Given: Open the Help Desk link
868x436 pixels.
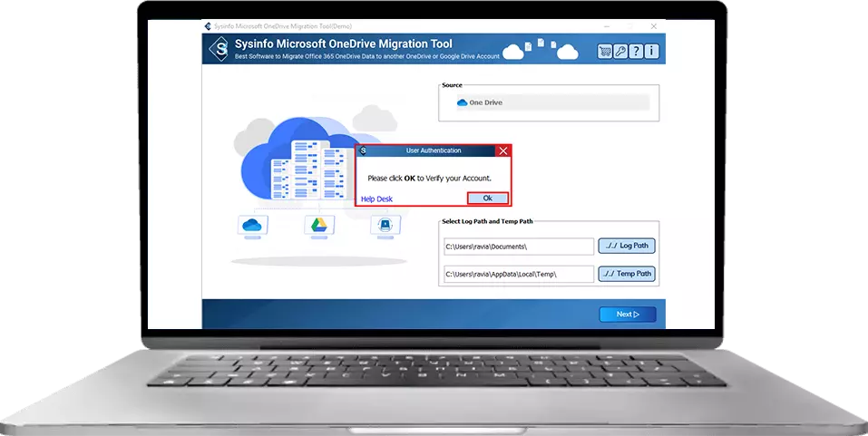Looking at the screenshot, I should 377,199.
